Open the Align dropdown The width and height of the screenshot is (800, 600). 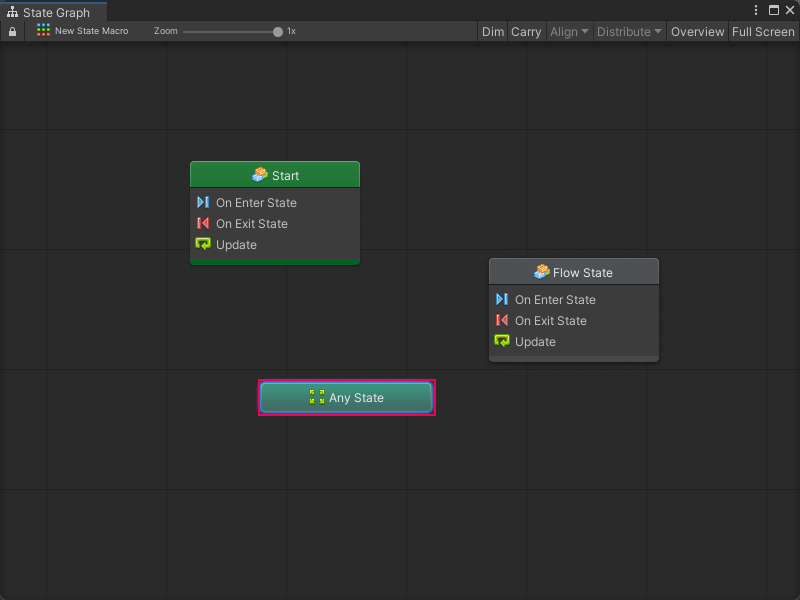(x=569, y=31)
